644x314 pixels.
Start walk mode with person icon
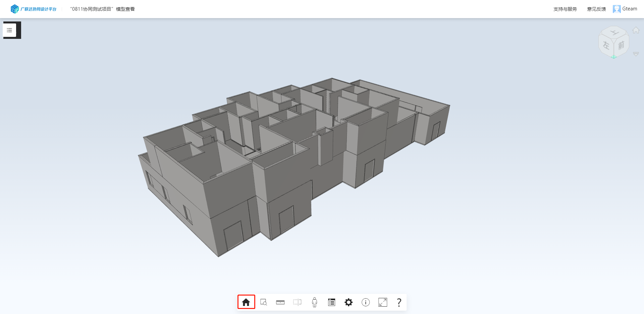pyautogui.click(x=314, y=302)
